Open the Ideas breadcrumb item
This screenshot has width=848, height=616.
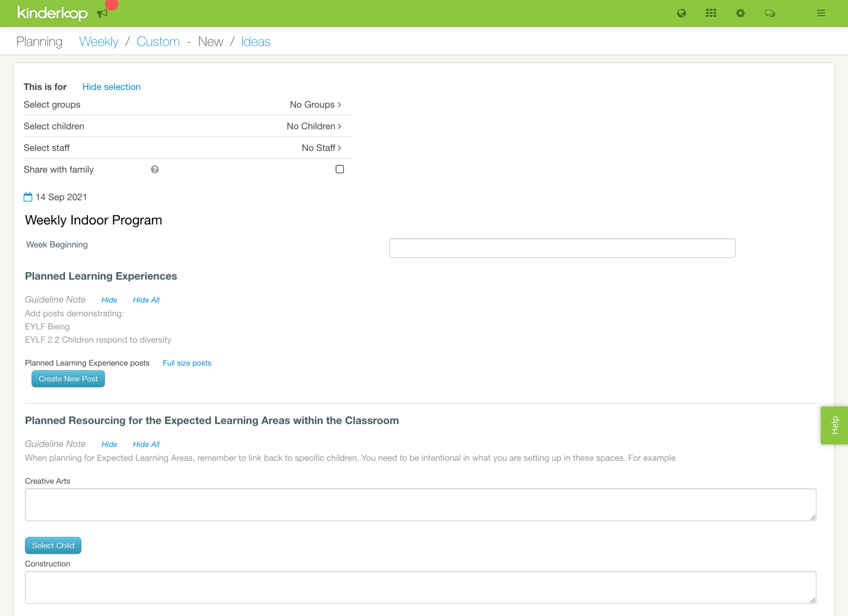(x=255, y=41)
